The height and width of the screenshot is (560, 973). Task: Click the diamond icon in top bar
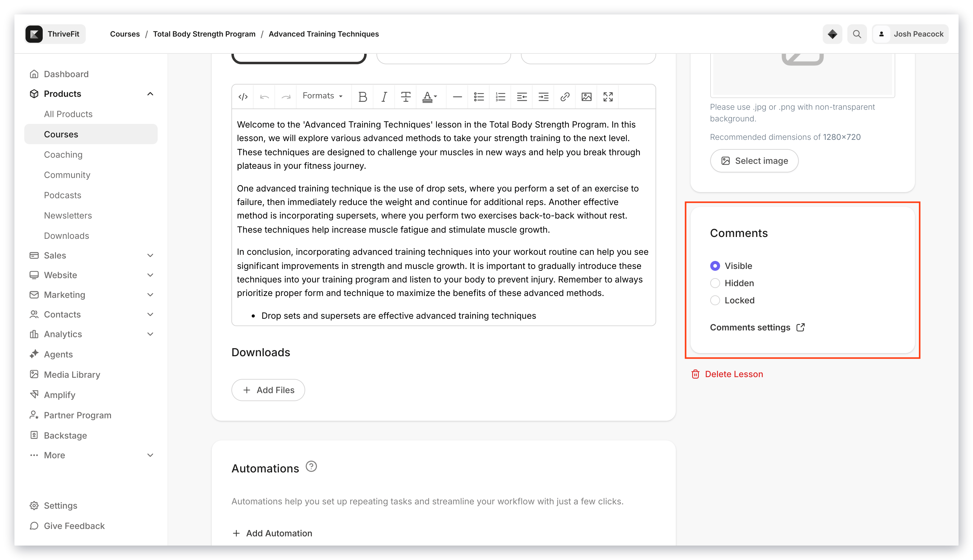click(832, 34)
